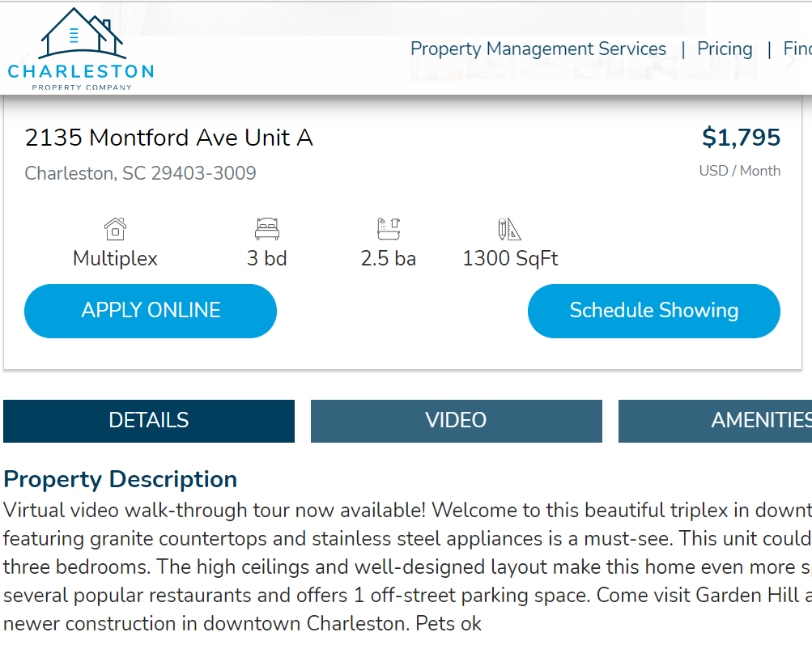Image resolution: width=812 pixels, height=645 pixels.
Task: Open the AMENITIES tab
Action: [x=715, y=421]
